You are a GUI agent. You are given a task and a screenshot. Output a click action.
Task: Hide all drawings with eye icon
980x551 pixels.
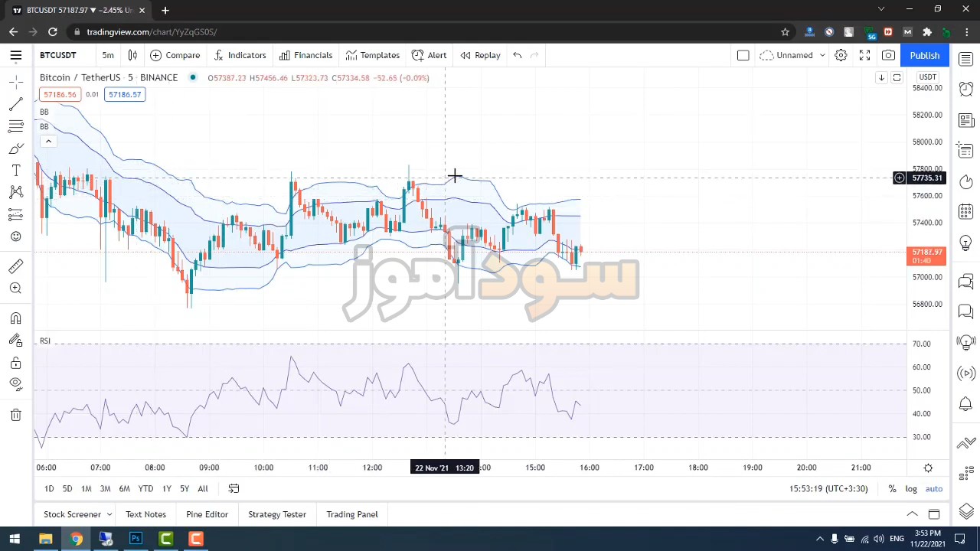coord(15,384)
